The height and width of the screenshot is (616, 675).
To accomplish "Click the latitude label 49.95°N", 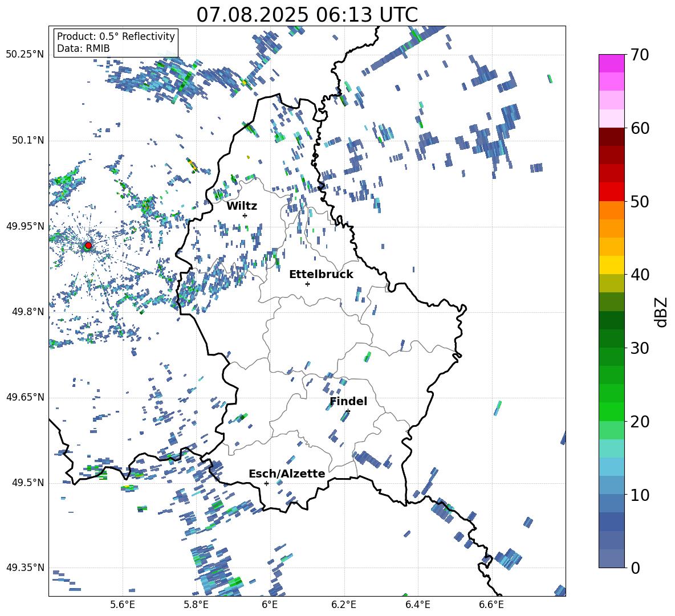I will click(25, 226).
